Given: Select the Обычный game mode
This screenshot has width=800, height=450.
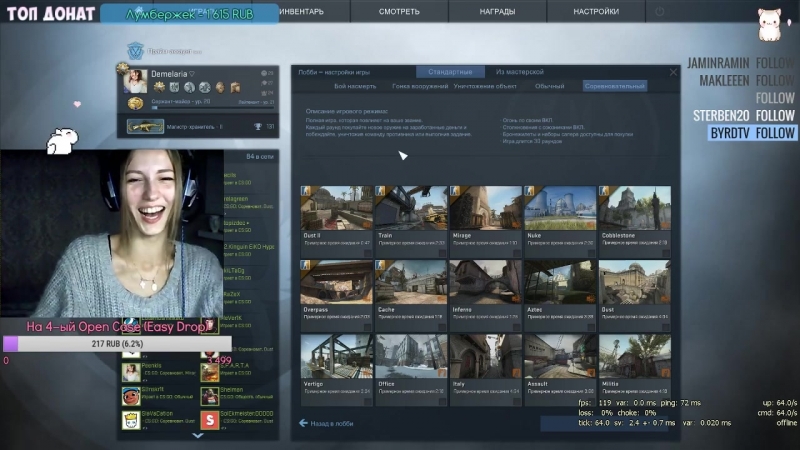Looking at the screenshot, I should (549, 86).
